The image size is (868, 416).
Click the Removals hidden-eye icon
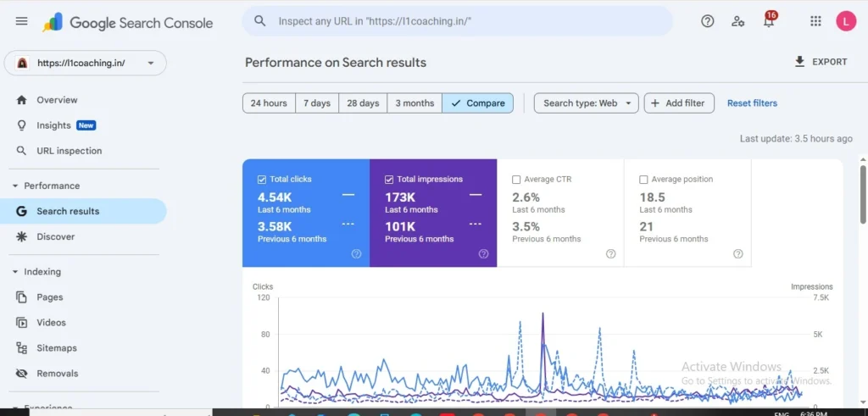[21, 374]
